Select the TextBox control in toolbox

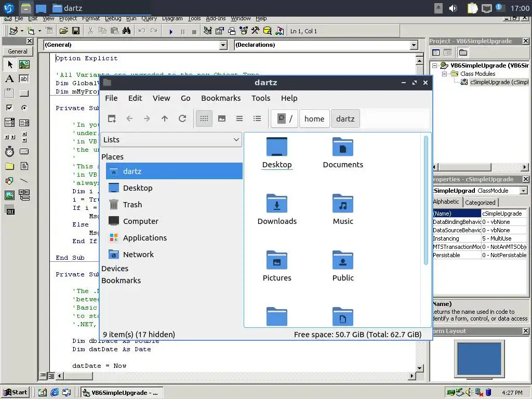(24, 79)
